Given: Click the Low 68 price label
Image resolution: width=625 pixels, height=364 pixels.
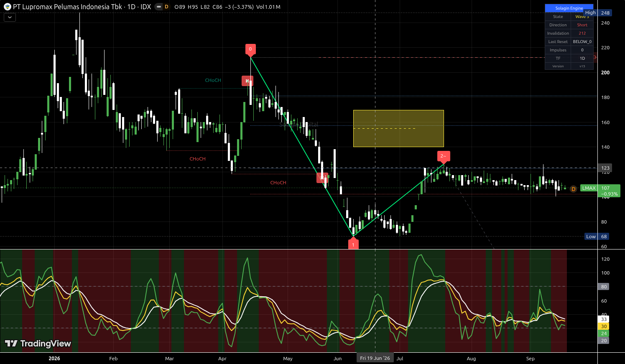Looking at the screenshot, I should pyautogui.click(x=597, y=237).
